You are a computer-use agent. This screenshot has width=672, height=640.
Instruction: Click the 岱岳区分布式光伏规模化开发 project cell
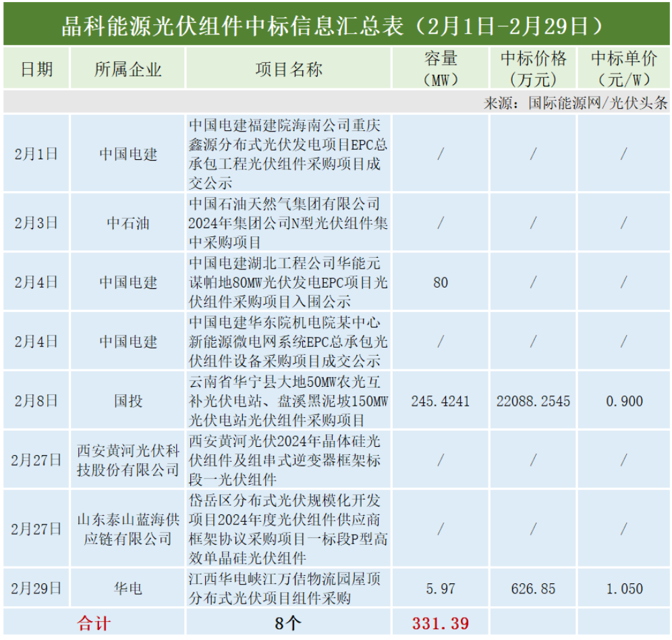(288, 529)
